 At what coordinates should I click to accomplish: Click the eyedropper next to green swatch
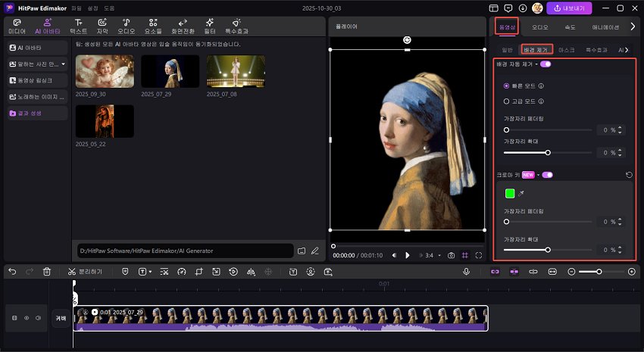click(521, 194)
